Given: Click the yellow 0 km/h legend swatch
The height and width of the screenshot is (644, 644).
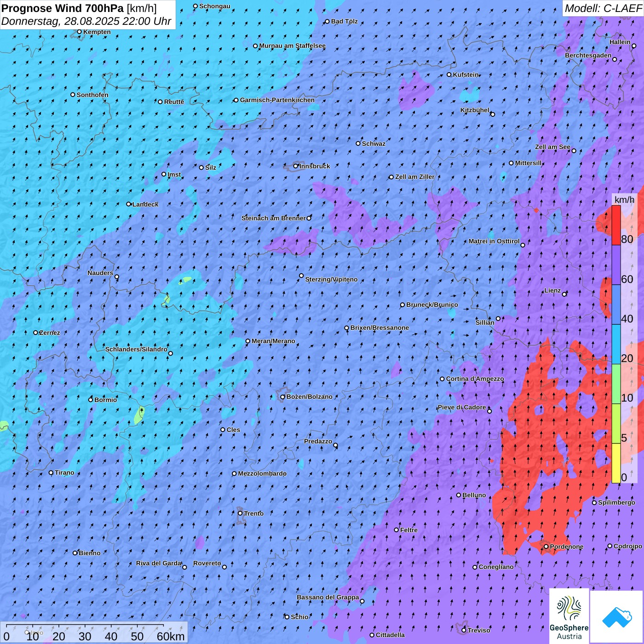Looking at the screenshot, I should pyautogui.click(x=616, y=463).
